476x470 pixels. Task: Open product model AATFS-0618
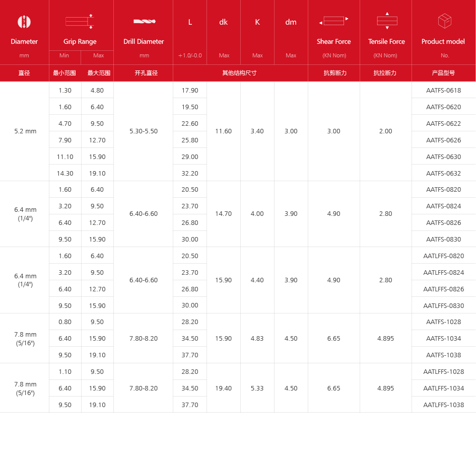[443, 91]
